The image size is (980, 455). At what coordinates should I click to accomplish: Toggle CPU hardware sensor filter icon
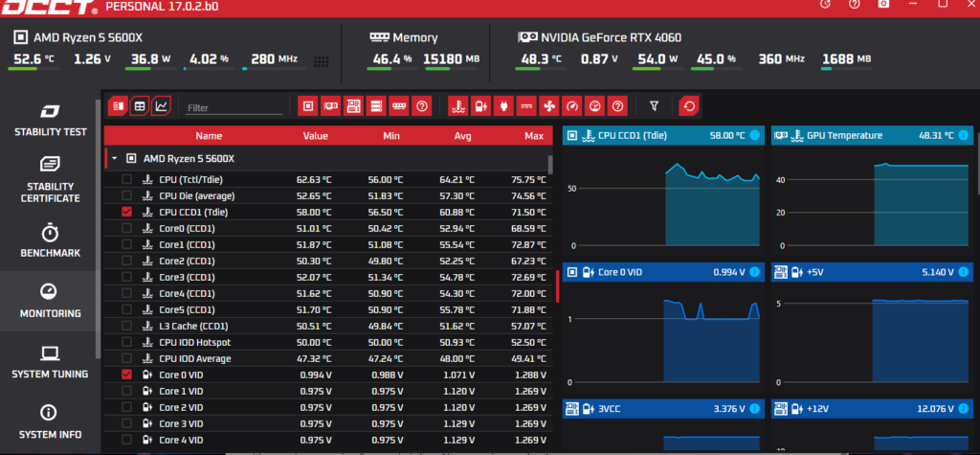click(307, 105)
